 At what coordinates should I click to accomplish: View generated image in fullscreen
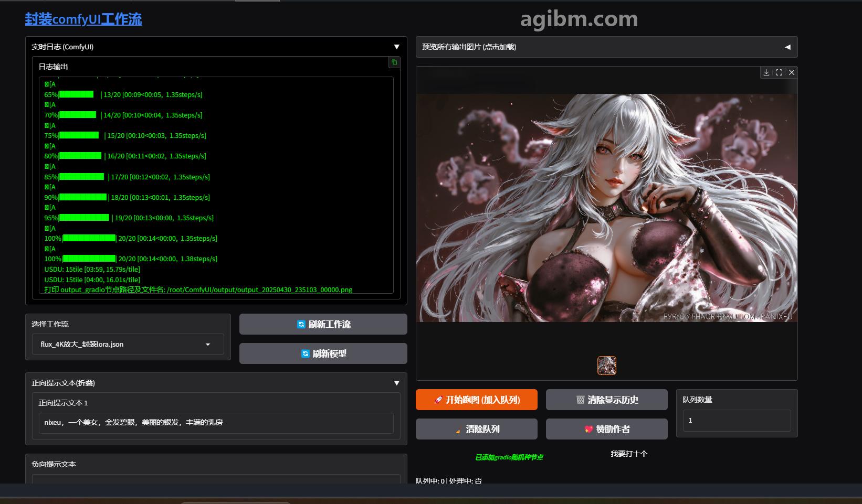(779, 72)
